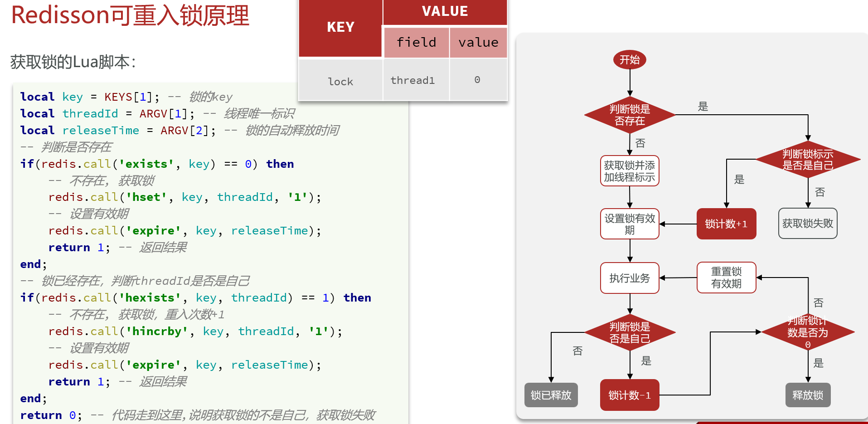Click the line with redis.call('exists', key)

pos(157,164)
